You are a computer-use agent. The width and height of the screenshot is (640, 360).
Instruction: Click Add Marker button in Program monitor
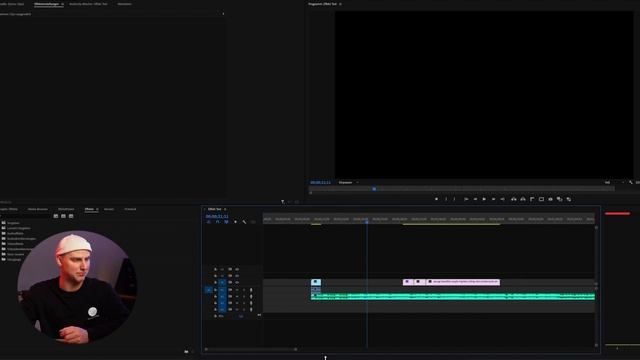436,199
